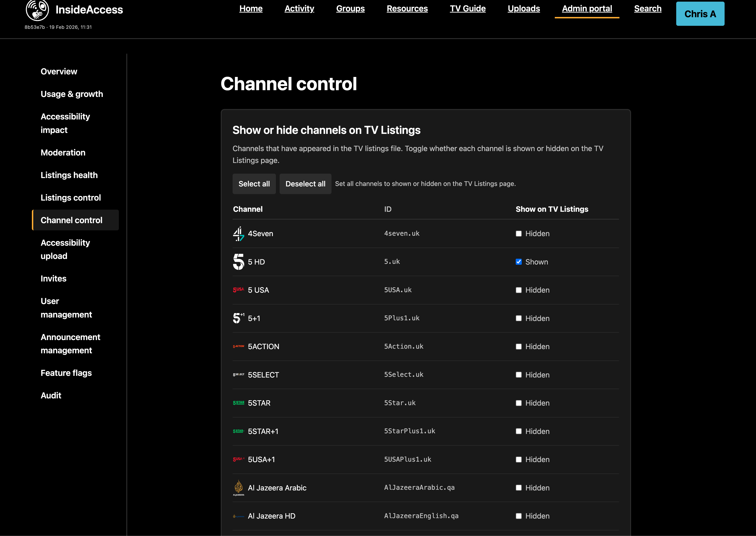Click the Al Jazeera Arabic logo
Image resolution: width=756 pixels, height=536 pixels.
coord(238,487)
